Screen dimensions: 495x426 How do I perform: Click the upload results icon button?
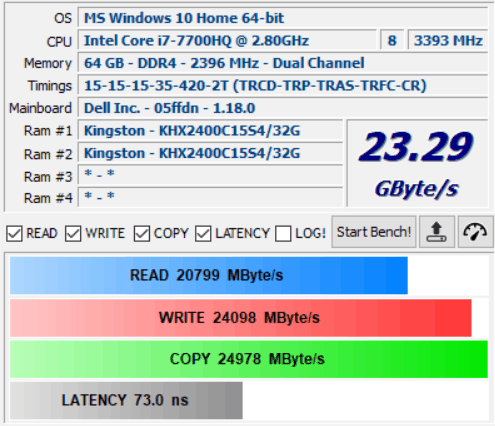pos(437,232)
